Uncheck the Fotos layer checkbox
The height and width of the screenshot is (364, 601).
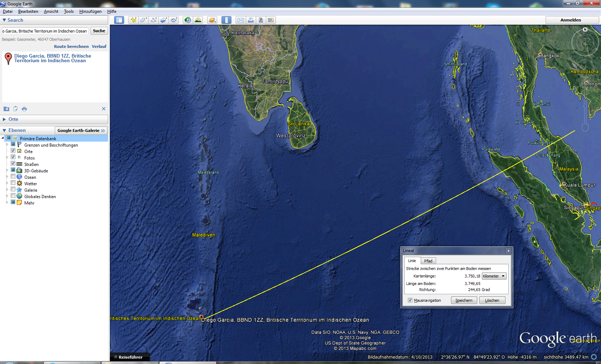13,157
